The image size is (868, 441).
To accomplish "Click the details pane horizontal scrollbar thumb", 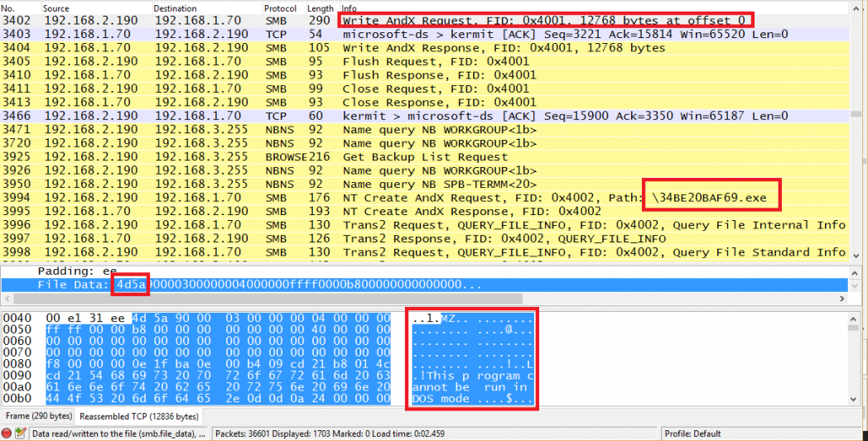I will (x=268, y=299).
